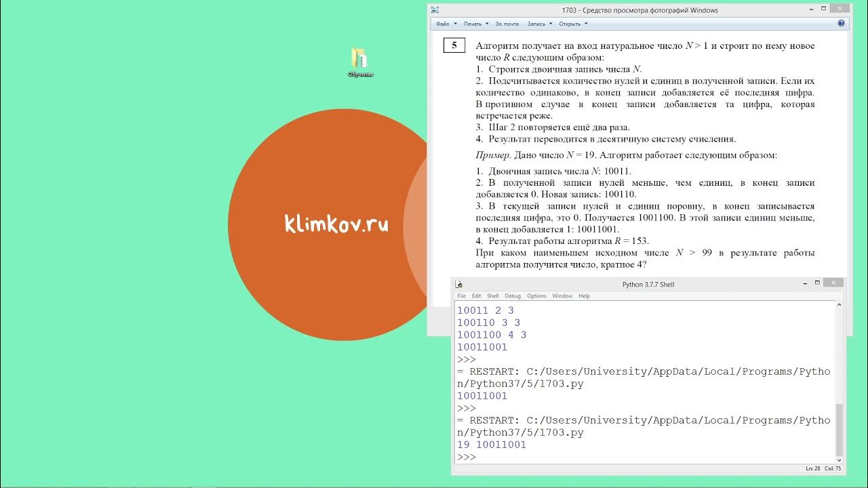The image size is (868, 488).
Task: Open the Печать dropdown menu
Action: [476, 24]
